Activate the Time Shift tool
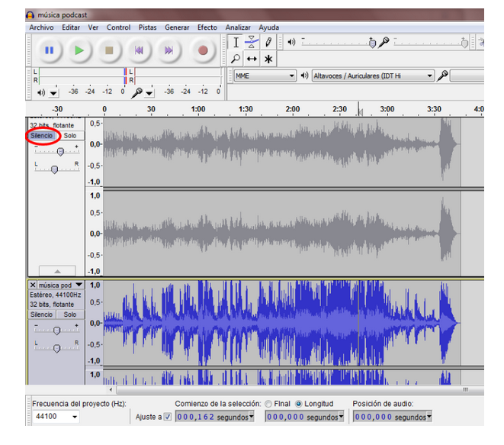The image size is (504, 445). pos(252,59)
